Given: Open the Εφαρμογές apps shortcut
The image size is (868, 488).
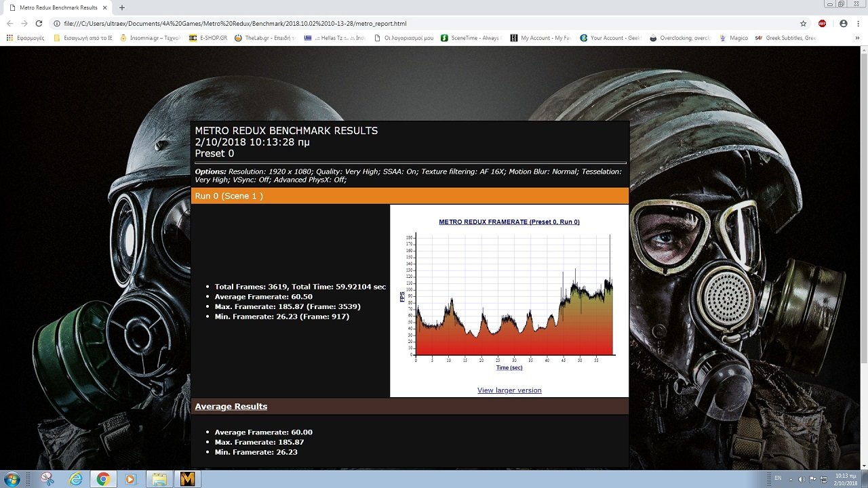Looking at the screenshot, I should (25, 38).
